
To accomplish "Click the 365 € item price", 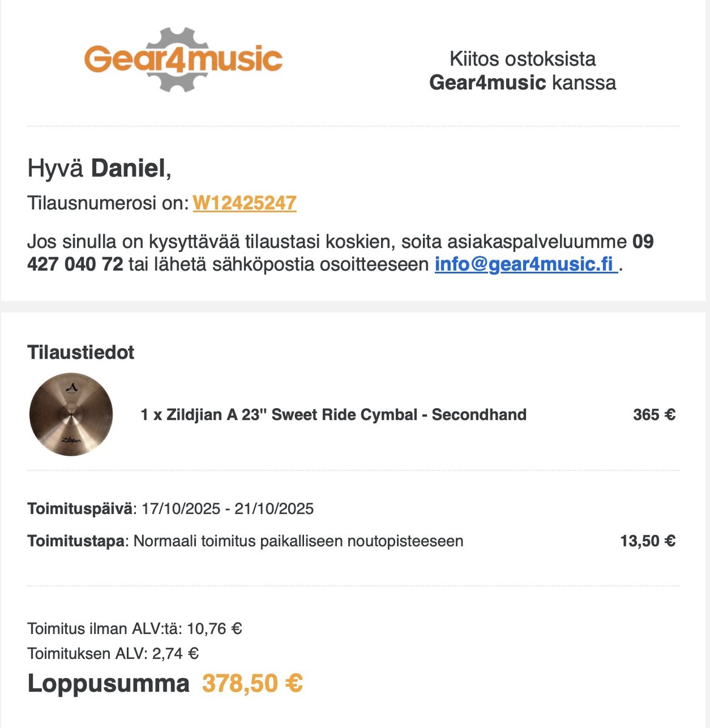I will (654, 415).
